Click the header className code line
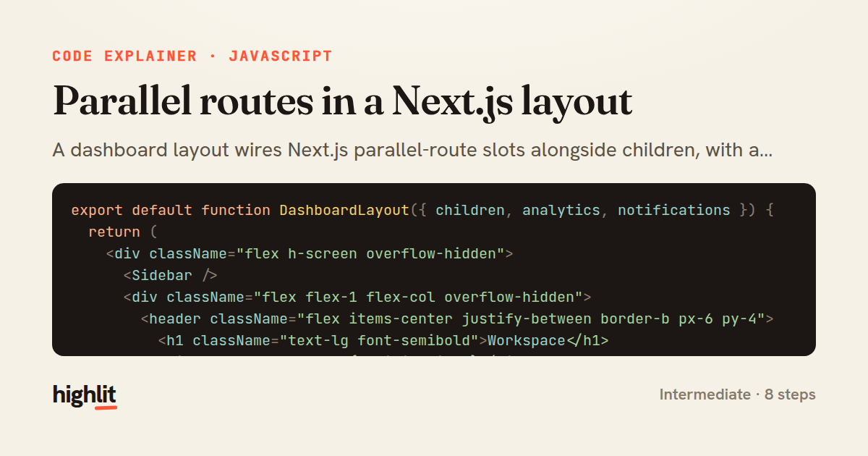This screenshot has height=456, width=868. tap(457, 319)
